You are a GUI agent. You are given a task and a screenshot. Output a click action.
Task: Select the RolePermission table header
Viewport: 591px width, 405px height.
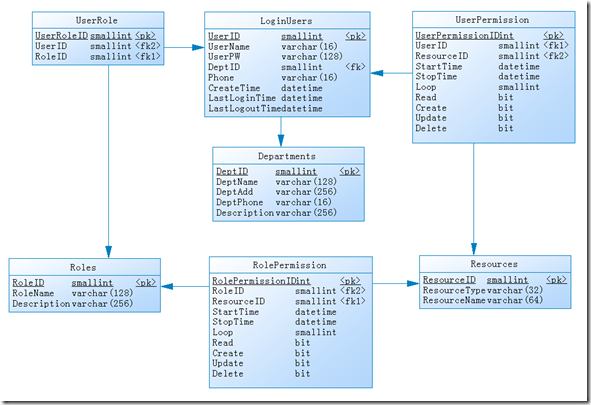pyautogui.click(x=291, y=265)
